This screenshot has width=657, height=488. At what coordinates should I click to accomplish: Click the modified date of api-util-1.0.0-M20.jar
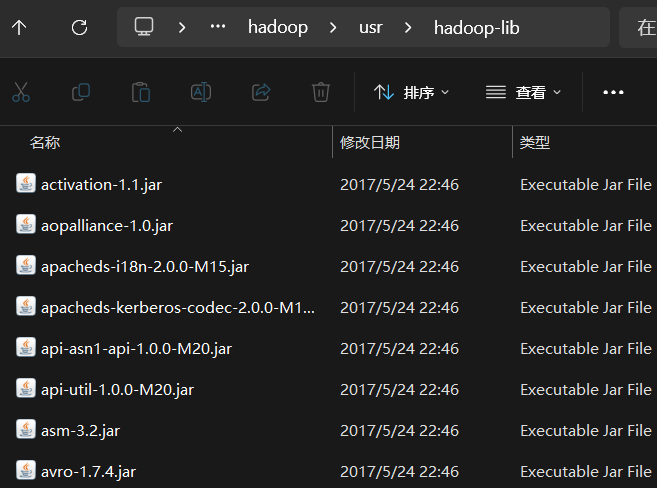click(399, 390)
